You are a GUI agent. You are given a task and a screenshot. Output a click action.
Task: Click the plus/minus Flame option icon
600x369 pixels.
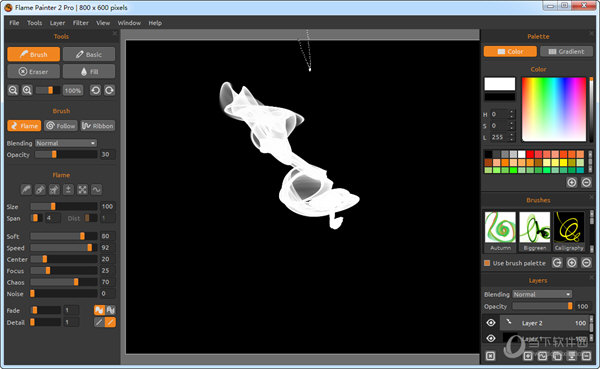68,189
